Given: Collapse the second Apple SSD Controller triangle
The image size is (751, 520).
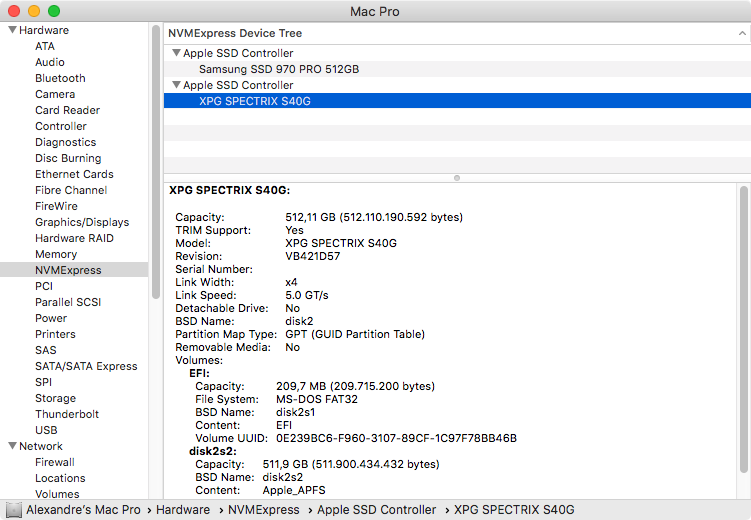Looking at the screenshot, I should click(x=176, y=85).
